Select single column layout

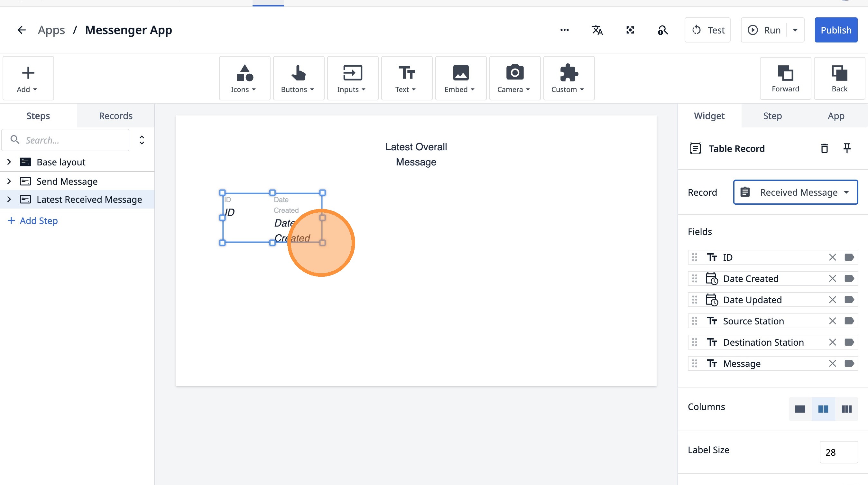[800, 409]
